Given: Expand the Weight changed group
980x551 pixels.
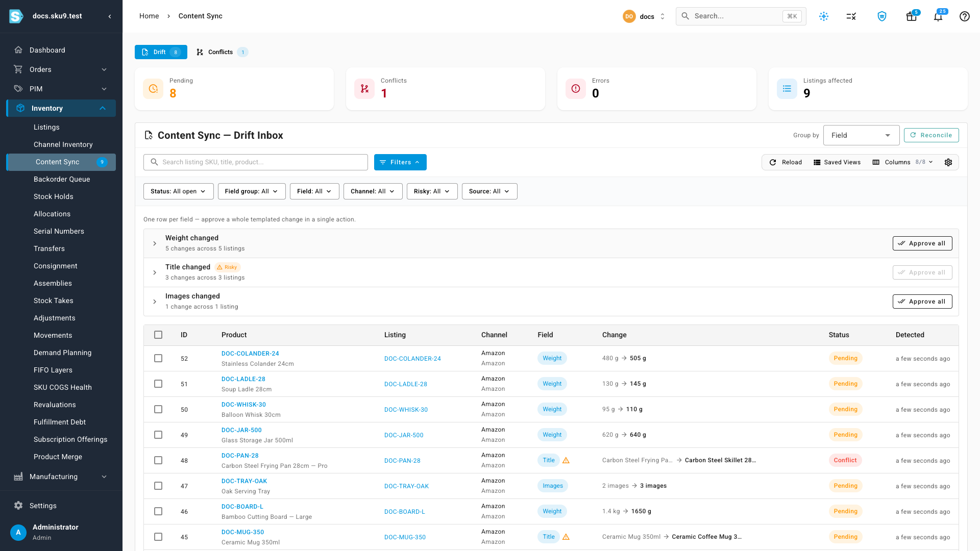Looking at the screenshot, I should pos(155,243).
